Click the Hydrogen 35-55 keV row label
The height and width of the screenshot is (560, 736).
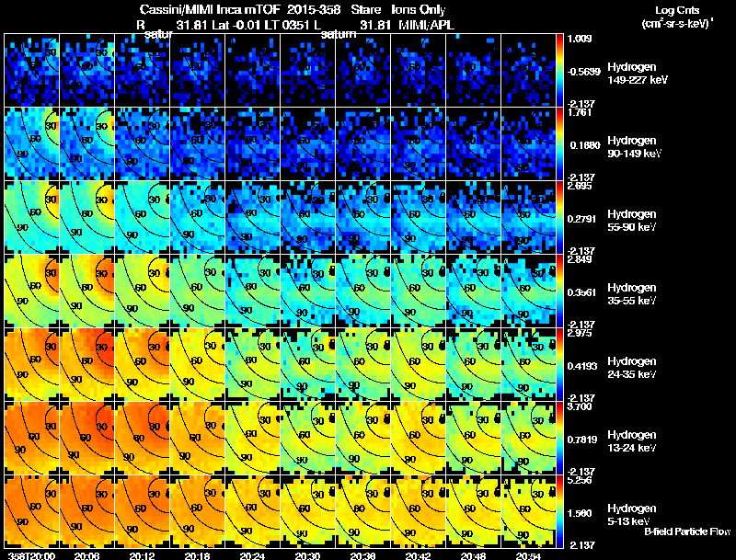click(632, 294)
